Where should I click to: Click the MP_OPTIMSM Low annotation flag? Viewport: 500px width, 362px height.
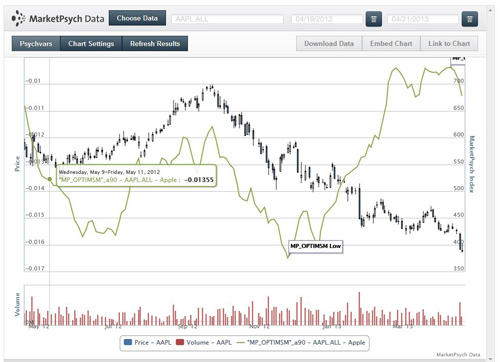point(315,246)
